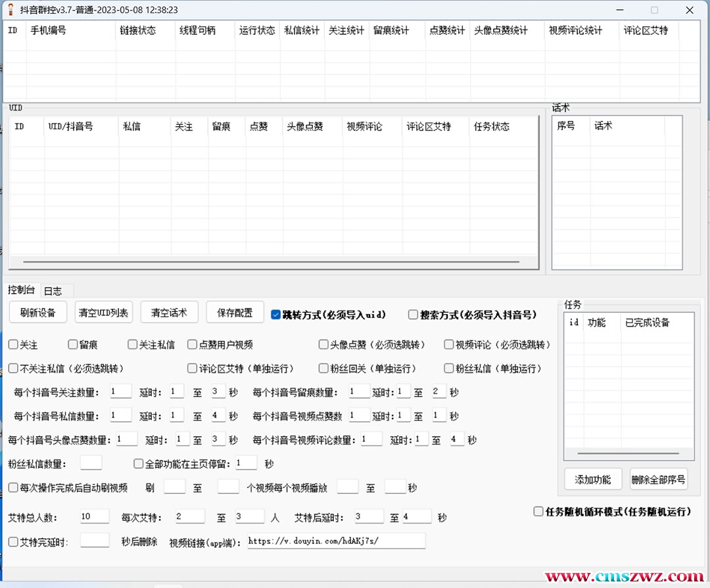Enable the 点赞用户视频 checkbox
Viewport: 710px width, 588px height.
[192, 344]
